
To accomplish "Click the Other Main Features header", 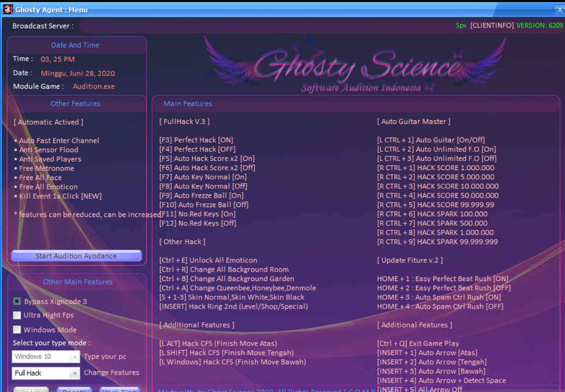I will 78,282.
